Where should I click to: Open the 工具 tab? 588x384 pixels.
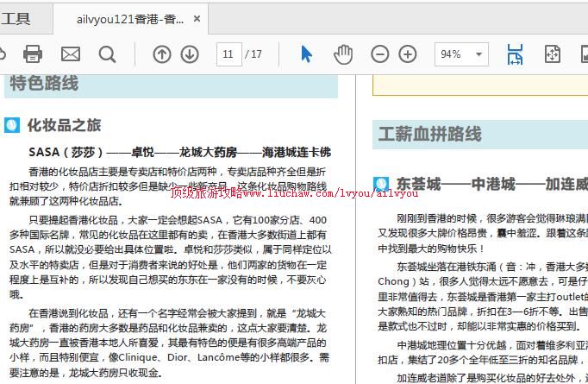tap(16, 18)
